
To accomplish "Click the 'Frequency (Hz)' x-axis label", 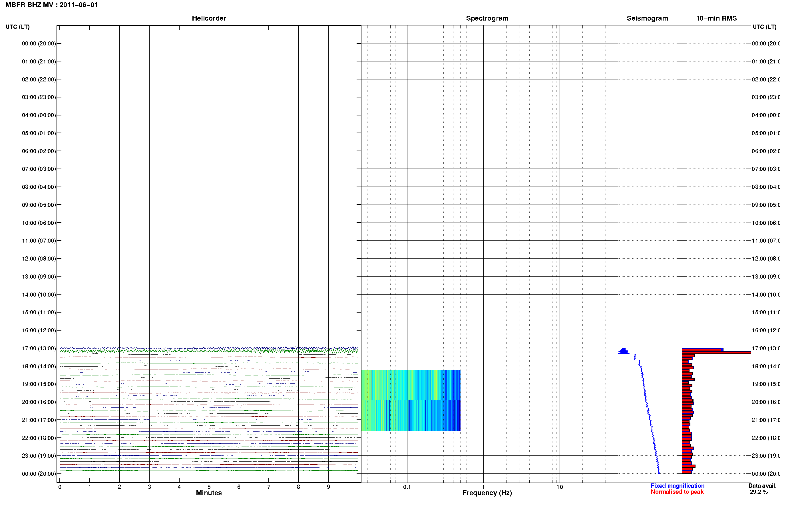I will point(487,493).
